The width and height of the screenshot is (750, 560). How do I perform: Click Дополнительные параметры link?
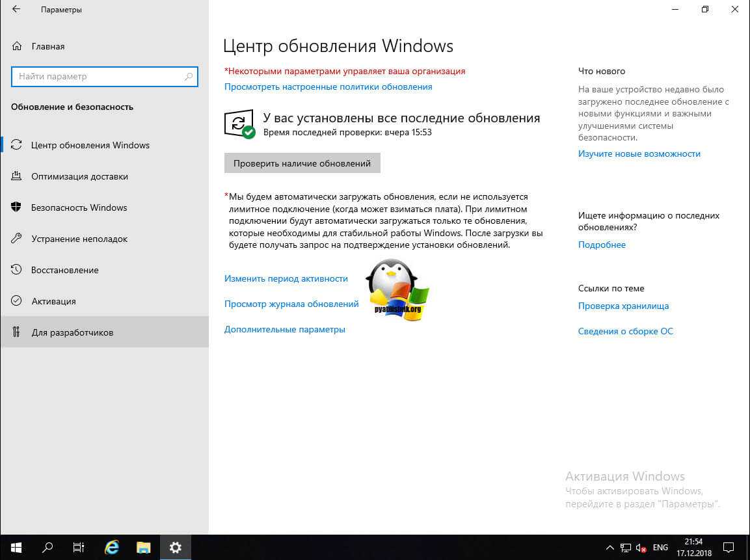point(284,329)
